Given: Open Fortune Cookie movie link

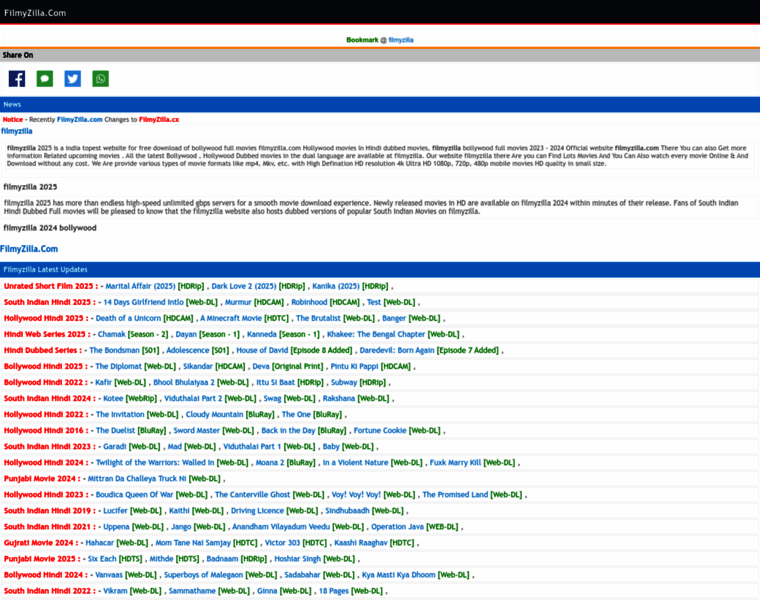Looking at the screenshot, I should pos(380,430).
